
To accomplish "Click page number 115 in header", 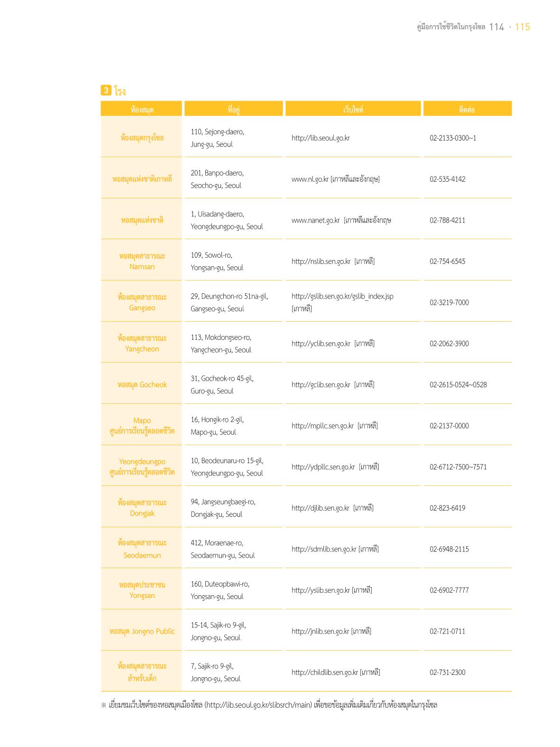I will tap(522, 27).
